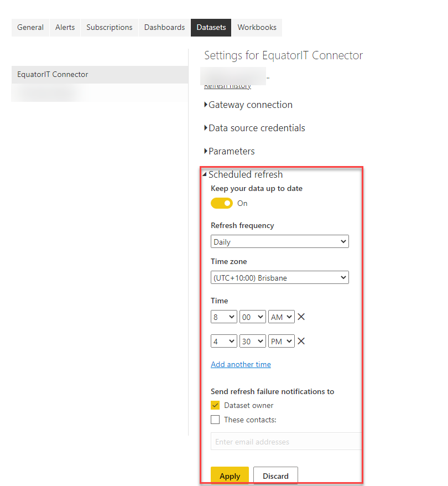Viewport: 448px width, 486px height.
Task: Select EquatorIT Connector in dataset list
Action: tap(53, 74)
